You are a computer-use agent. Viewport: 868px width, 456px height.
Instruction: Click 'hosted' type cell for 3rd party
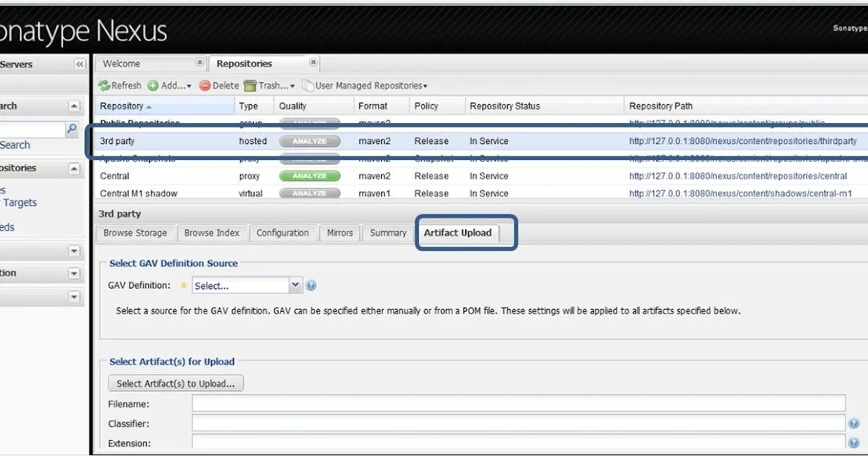pos(253,141)
